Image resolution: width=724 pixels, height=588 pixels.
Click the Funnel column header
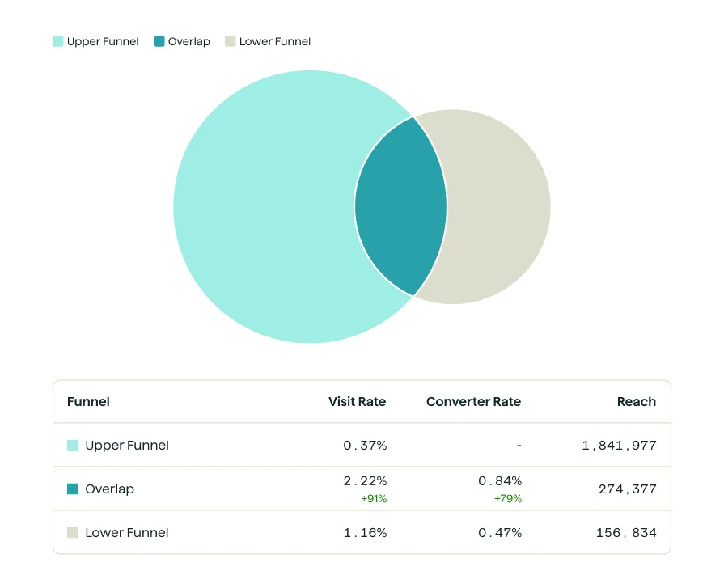click(x=88, y=401)
